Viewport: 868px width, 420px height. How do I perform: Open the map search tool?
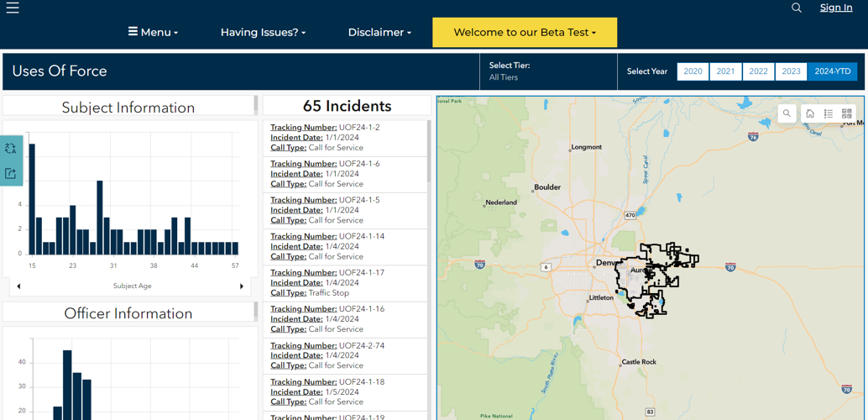pyautogui.click(x=787, y=113)
